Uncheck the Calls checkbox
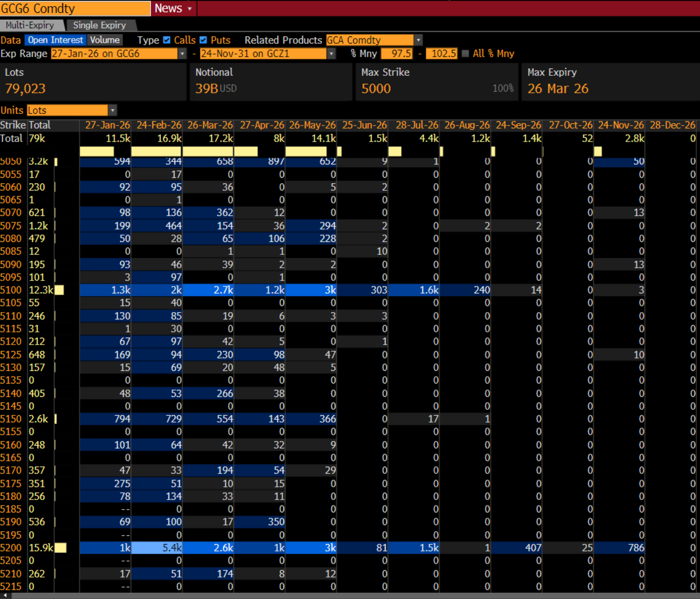700x599 pixels. [167, 40]
